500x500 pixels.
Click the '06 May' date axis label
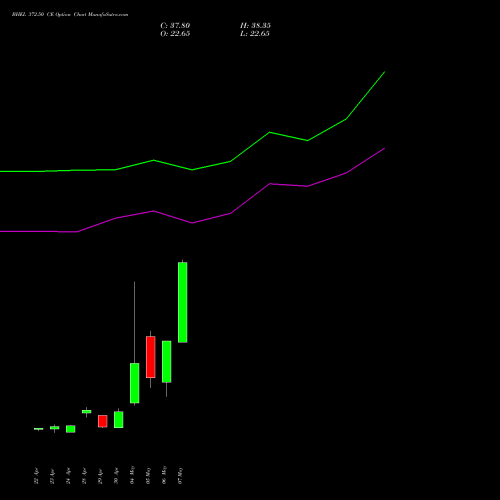point(164,475)
